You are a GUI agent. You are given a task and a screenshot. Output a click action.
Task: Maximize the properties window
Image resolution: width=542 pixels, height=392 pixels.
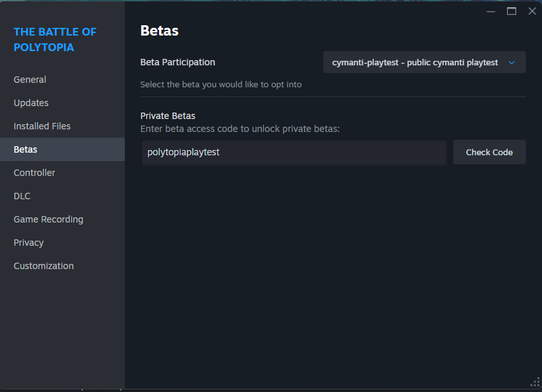[x=512, y=11]
